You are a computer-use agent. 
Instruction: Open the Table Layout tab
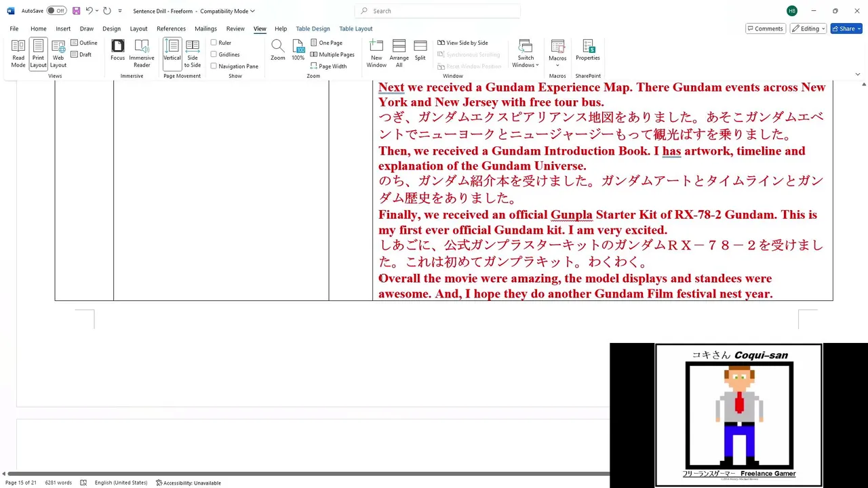click(356, 28)
